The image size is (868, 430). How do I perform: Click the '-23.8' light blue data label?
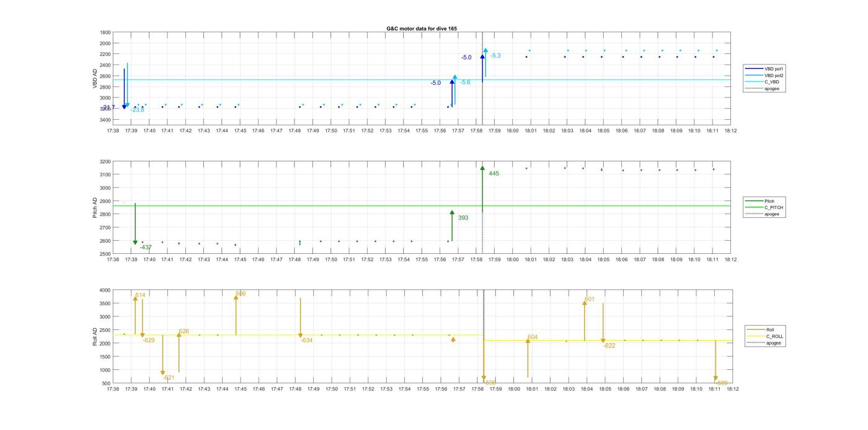click(x=137, y=110)
